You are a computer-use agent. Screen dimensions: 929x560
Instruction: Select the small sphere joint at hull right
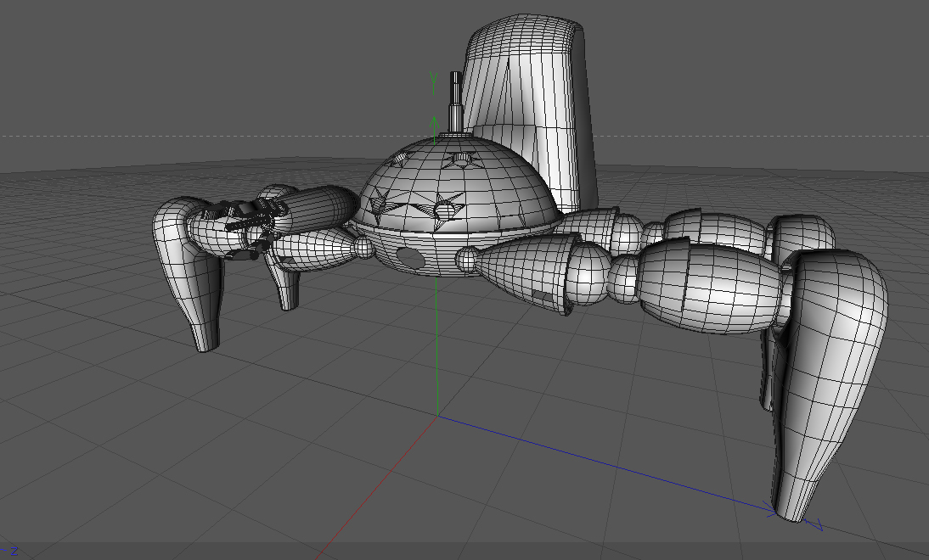467,258
